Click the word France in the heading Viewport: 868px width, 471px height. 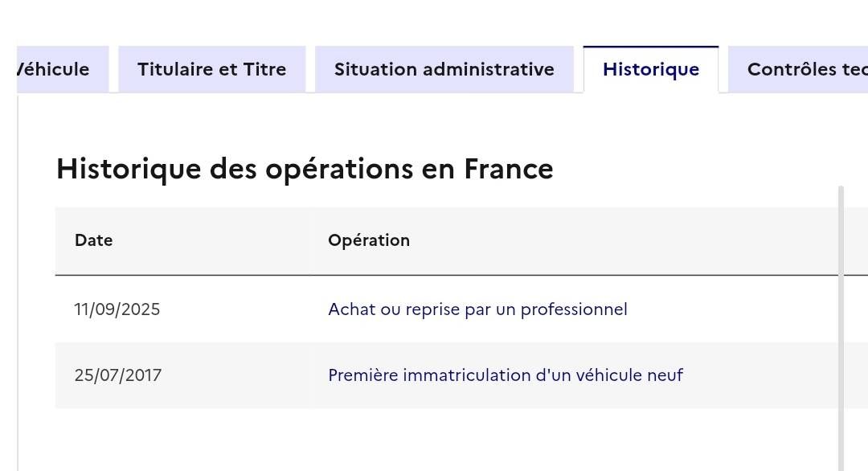pos(509,168)
